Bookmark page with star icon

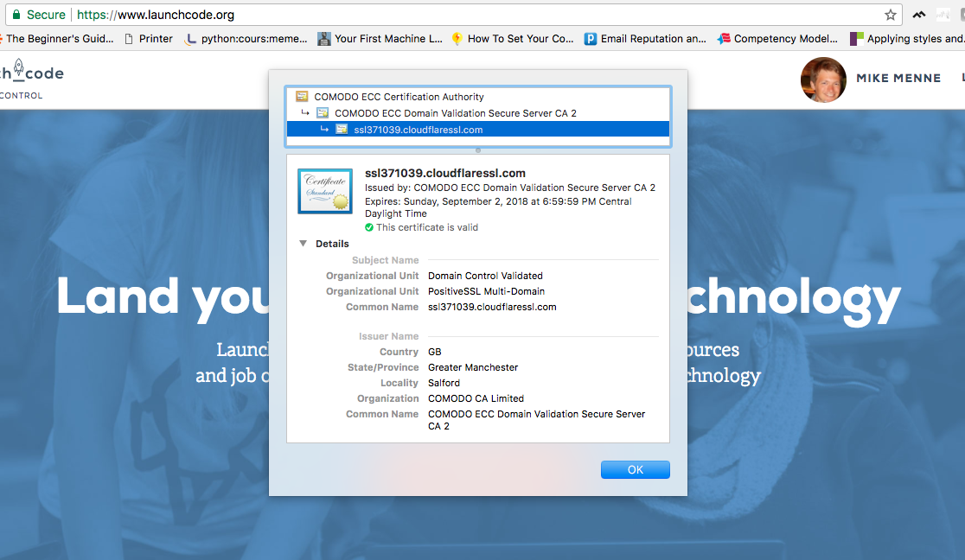pyautogui.click(x=890, y=15)
